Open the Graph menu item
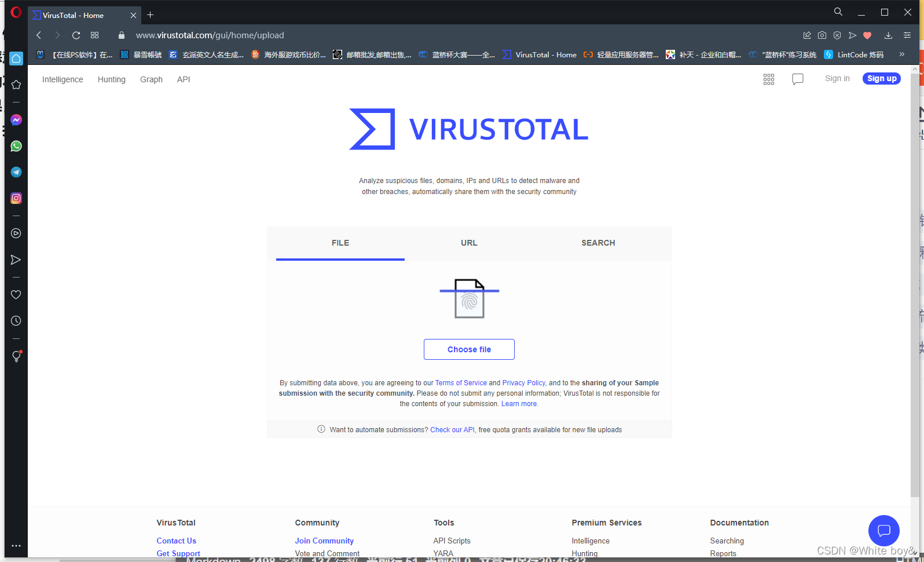The height and width of the screenshot is (562, 924). 151,79
